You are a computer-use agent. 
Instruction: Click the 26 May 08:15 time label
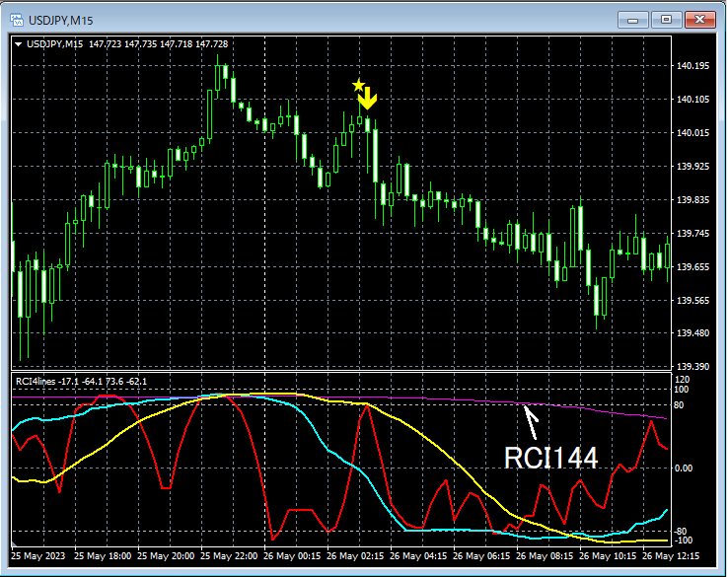pos(545,555)
